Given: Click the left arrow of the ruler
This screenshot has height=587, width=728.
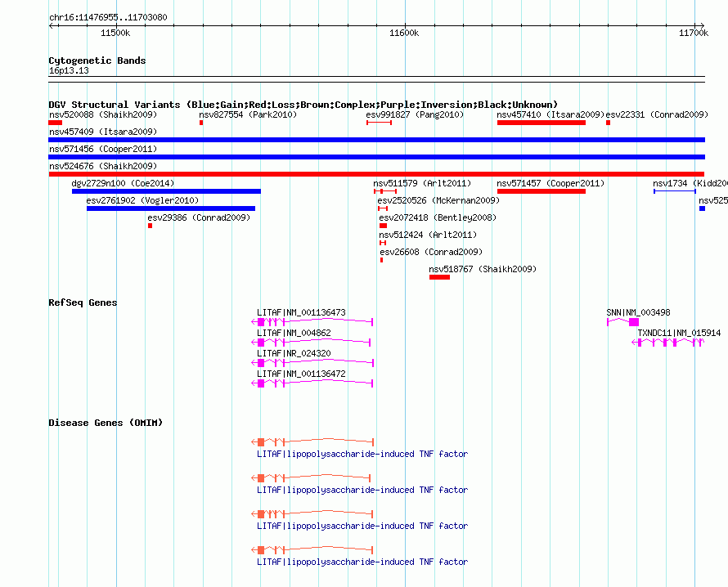Looking at the screenshot, I should pyautogui.click(x=52, y=26).
